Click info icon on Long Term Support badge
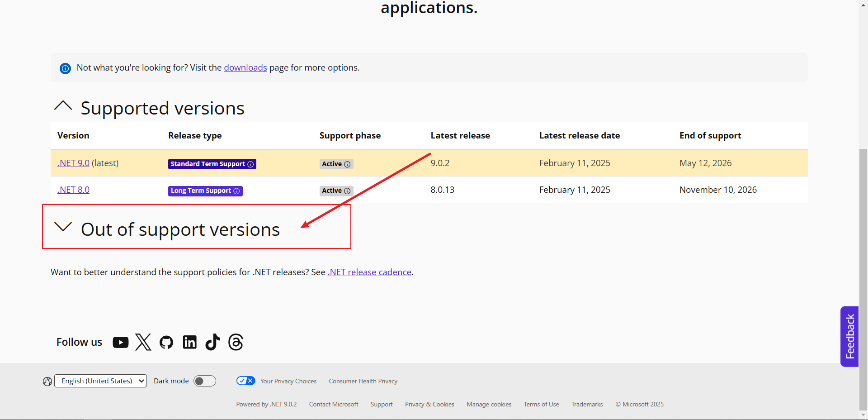 (x=236, y=191)
